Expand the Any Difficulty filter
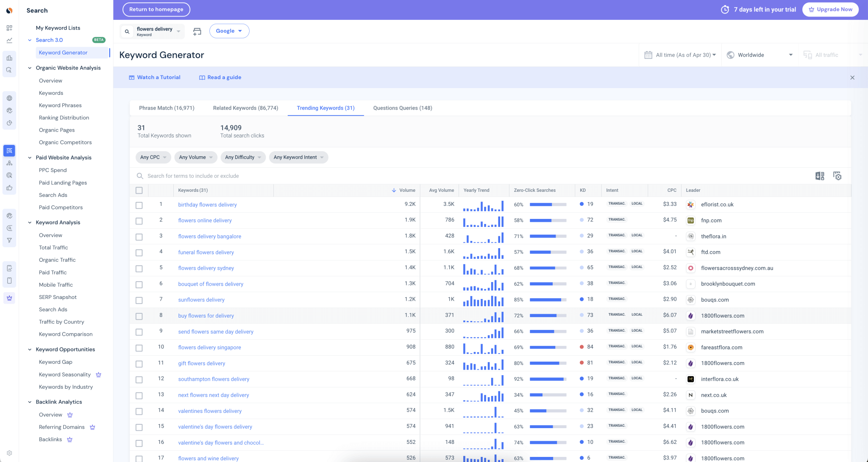The image size is (868, 462). pyautogui.click(x=242, y=157)
